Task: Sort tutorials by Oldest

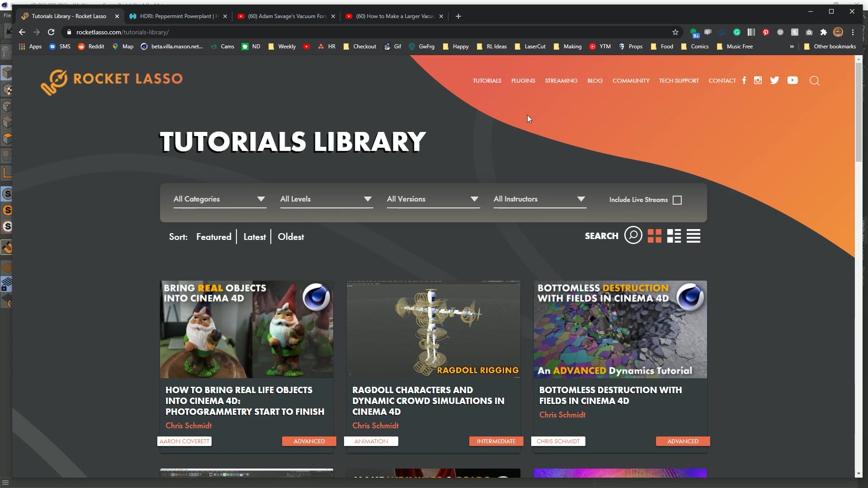Action: pos(291,236)
